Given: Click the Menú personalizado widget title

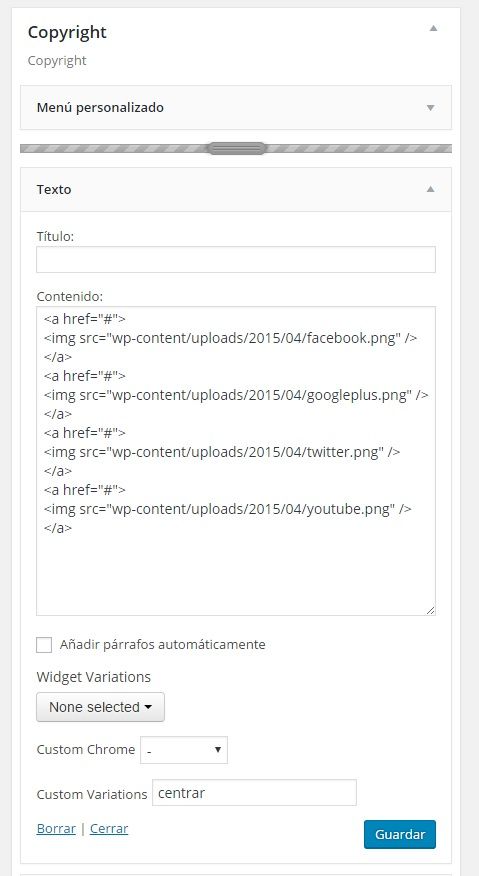Looking at the screenshot, I should point(100,107).
